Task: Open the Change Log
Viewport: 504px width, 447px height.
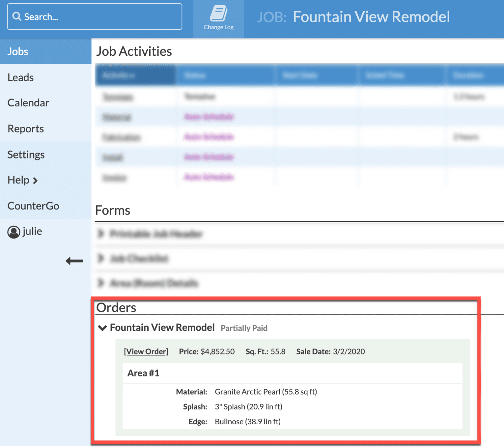Action: 218,16
